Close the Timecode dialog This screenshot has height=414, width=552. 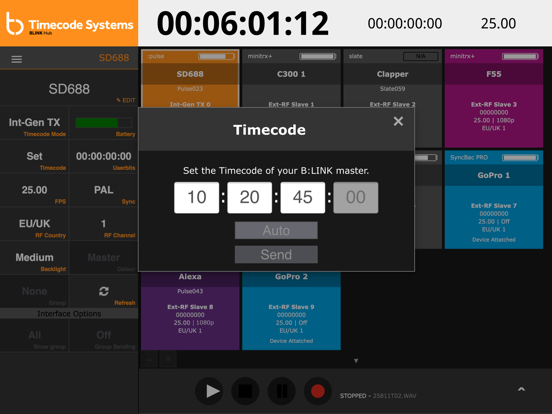click(x=398, y=121)
